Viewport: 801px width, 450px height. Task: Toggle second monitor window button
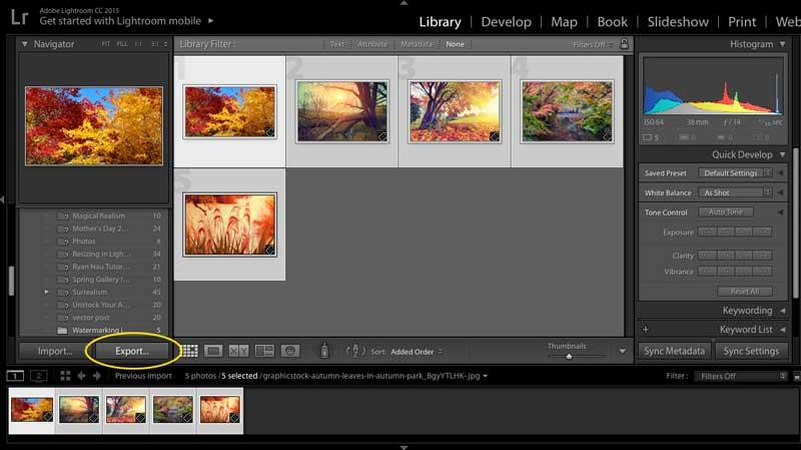tap(38, 376)
